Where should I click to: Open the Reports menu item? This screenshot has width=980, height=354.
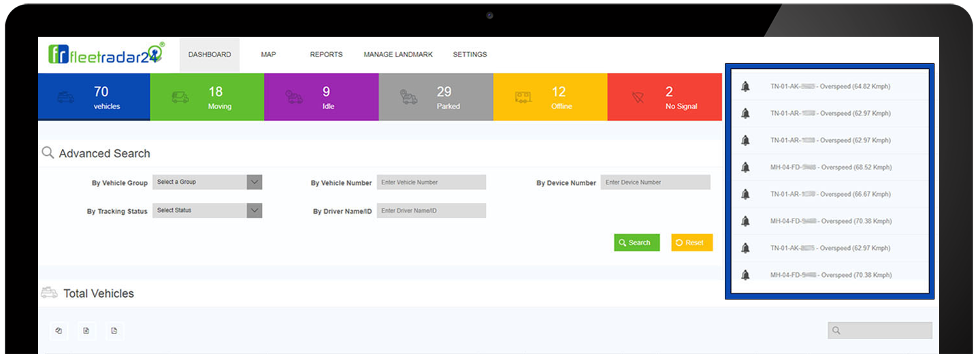pyautogui.click(x=326, y=54)
